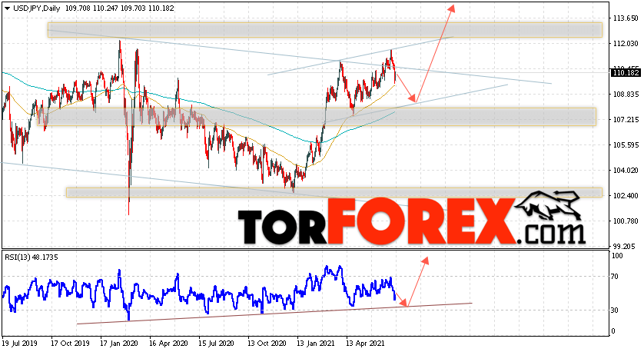Click the 16 Apr 2020 date label
The width and height of the screenshot is (644, 352).
[x=168, y=344]
